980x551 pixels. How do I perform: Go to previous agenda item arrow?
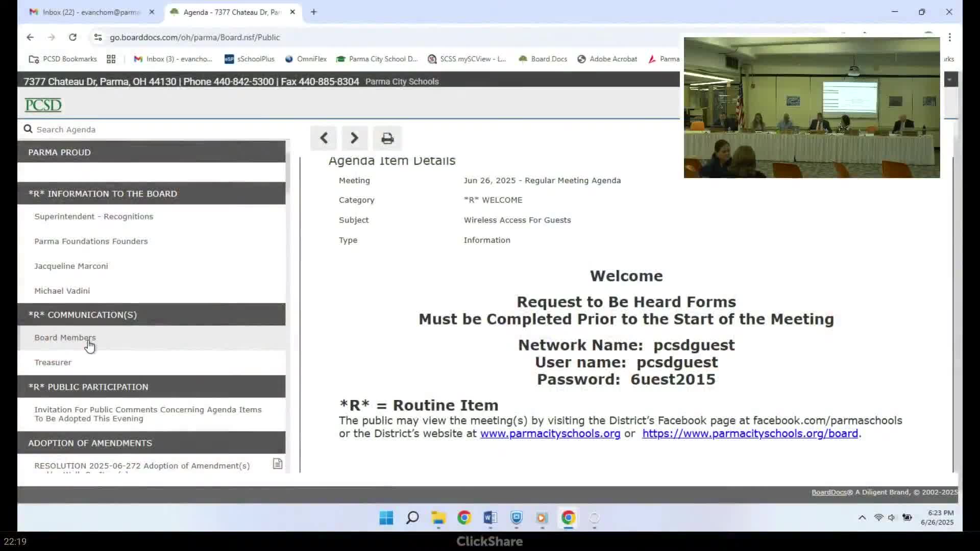pyautogui.click(x=324, y=138)
